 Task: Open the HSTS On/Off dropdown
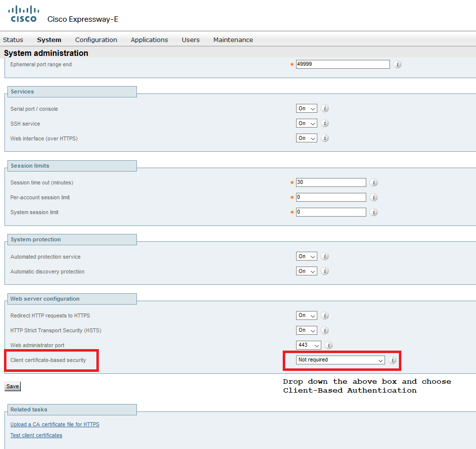click(306, 330)
